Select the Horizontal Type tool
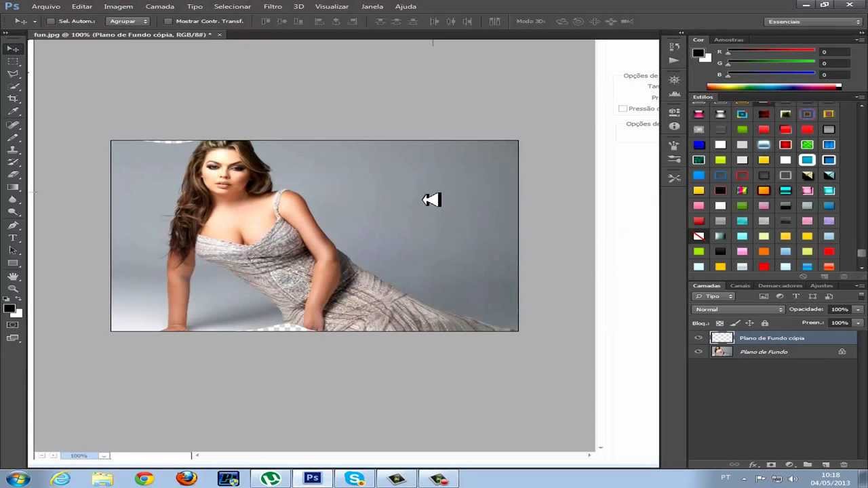The image size is (868, 488). [13, 238]
